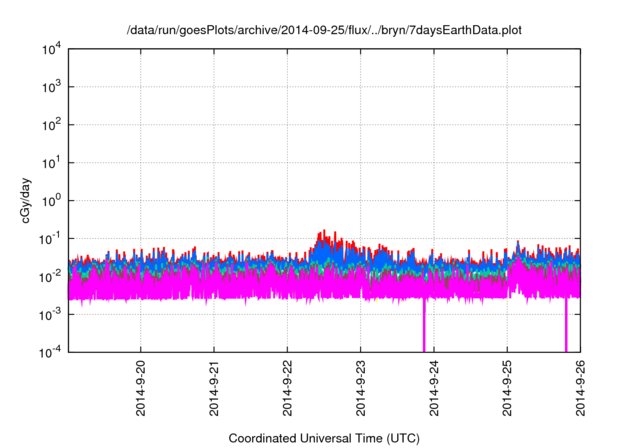Select the 2014-9-21 date tick label
640x448 pixels.
(x=214, y=388)
